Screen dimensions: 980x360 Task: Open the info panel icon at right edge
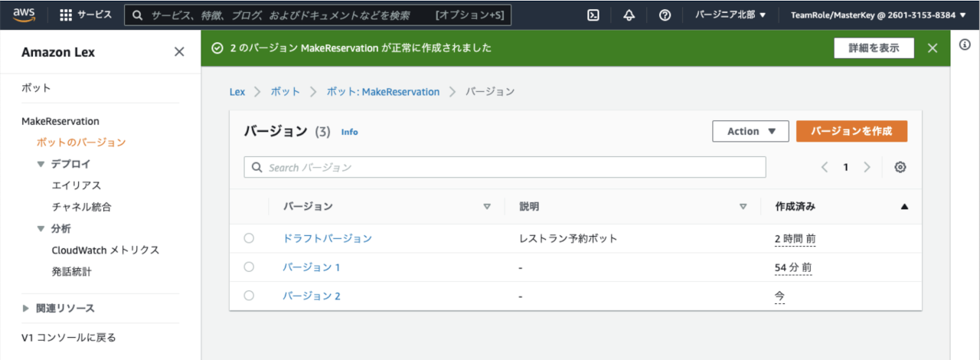[x=965, y=44]
